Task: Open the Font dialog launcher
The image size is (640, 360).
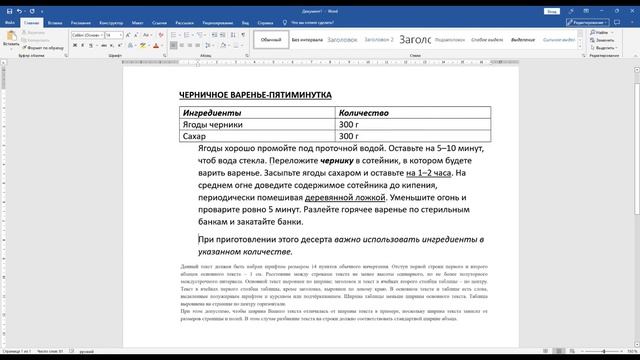Action: 164,56
